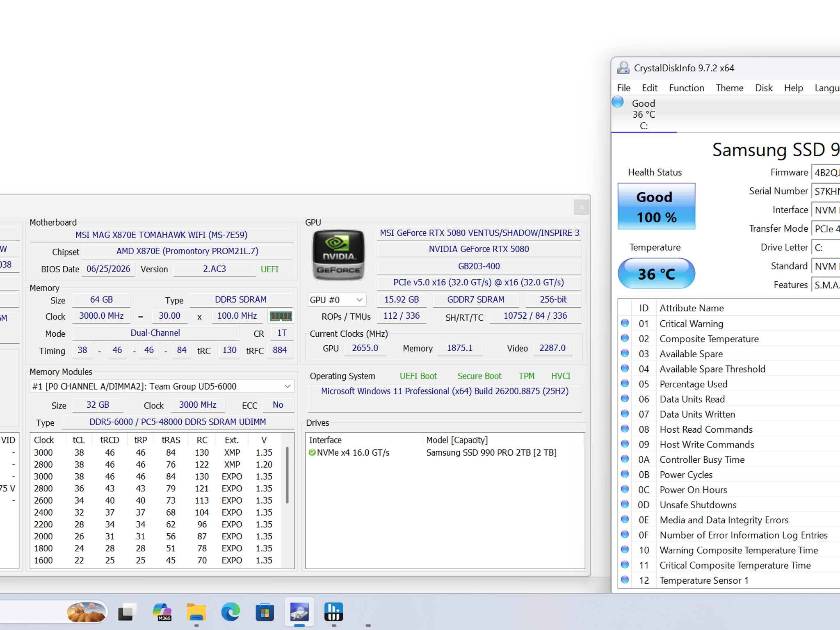Viewport: 840px width, 630px height.
Task: Click chipset 'AMD X870E (Promontory PROM21L.7)'
Action: (187, 251)
